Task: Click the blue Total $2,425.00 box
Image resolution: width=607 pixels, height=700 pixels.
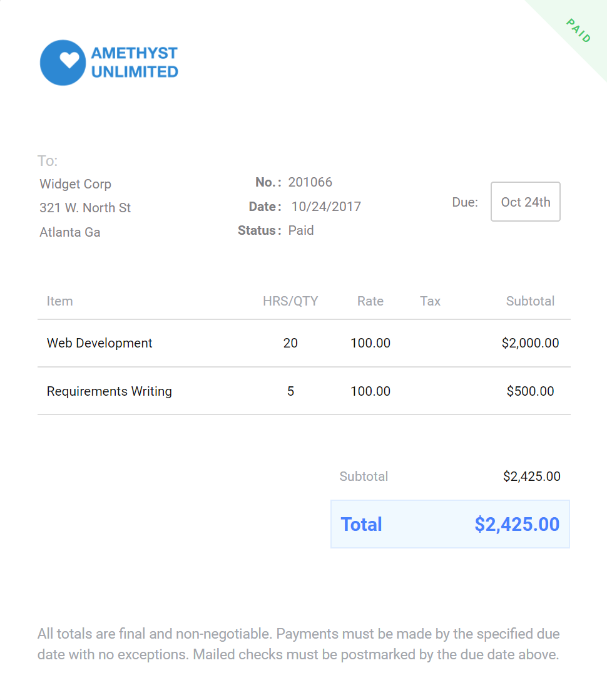Action: (x=450, y=524)
